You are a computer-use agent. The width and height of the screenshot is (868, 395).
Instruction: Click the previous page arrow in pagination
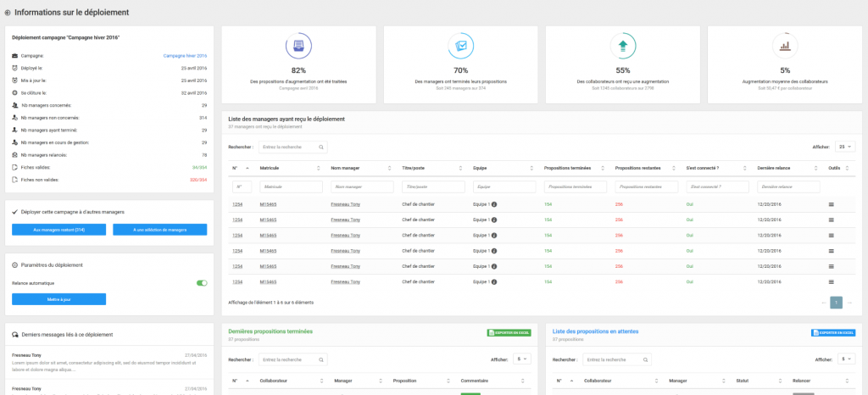pos(824,303)
